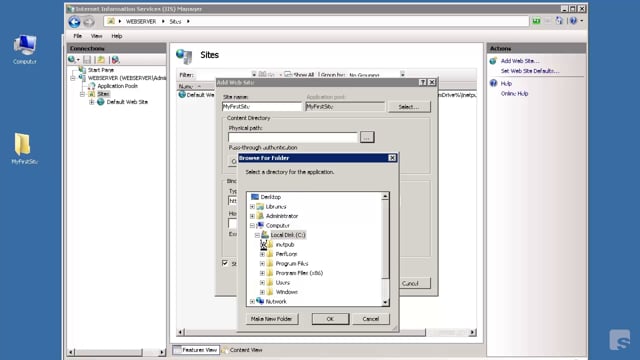This screenshot has height=360, width=640.
Task: Select Local Disk (C:) in the tree
Action: (x=288, y=235)
